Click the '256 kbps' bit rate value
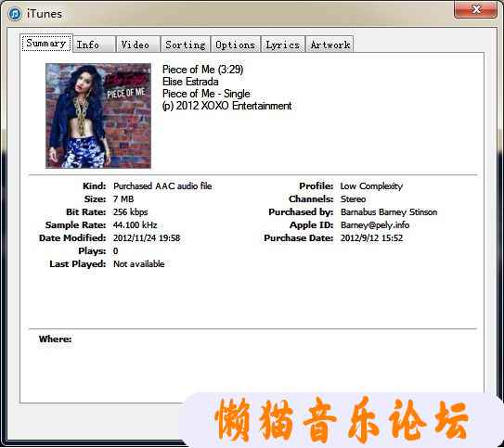 [x=131, y=212]
